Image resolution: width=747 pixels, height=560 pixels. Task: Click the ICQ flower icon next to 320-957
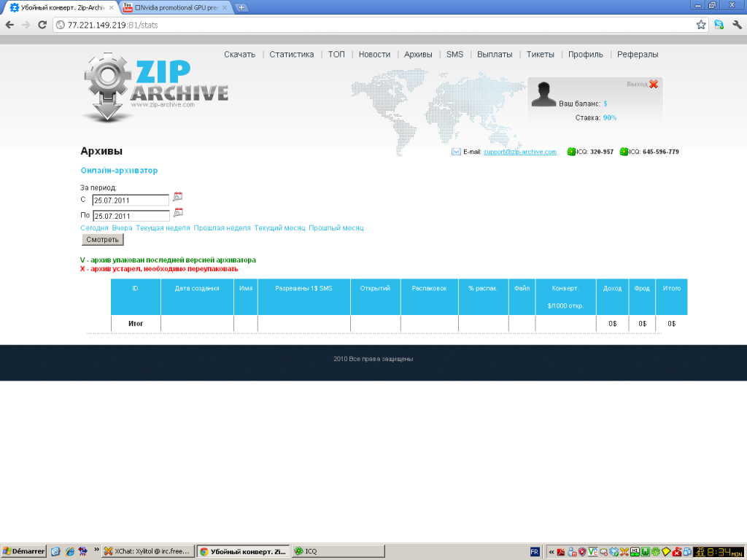pos(571,152)
